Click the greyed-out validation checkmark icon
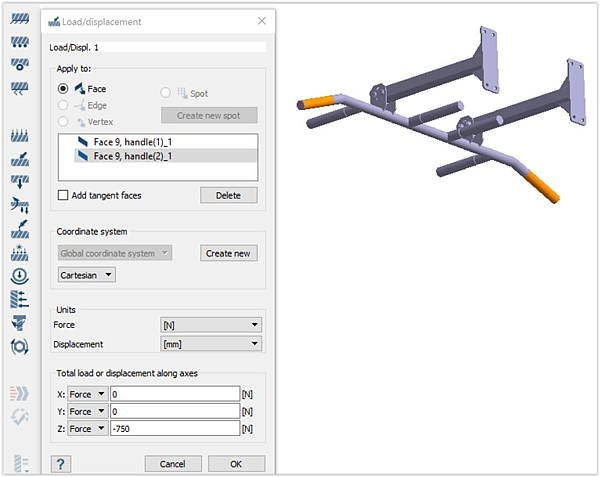600x477 pixels. pyautogui.click(x=20, y=417)
